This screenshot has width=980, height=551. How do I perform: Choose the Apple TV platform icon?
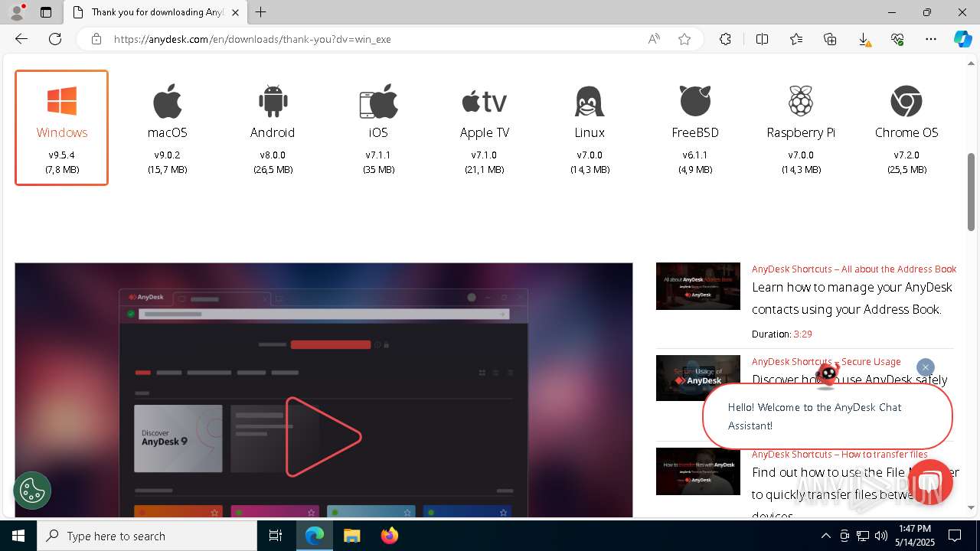(485, 101)
